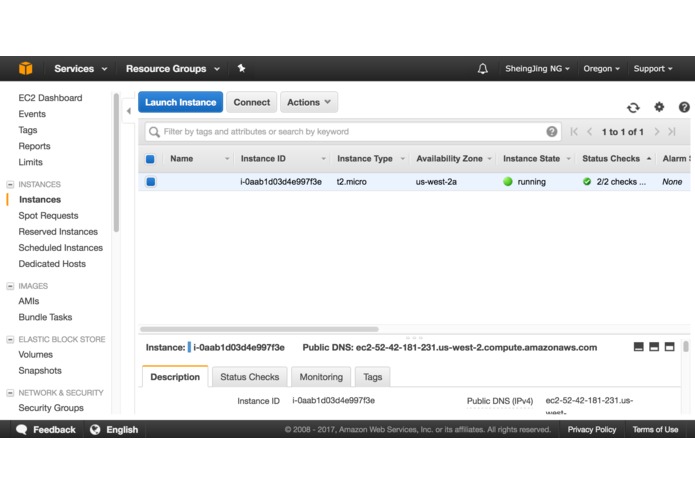Image resolution: width=695 pixels, height=494 pixels.
Task: Toggle checkbox for instance i-0aab1d03d4e997f3e
Action: 151,182
